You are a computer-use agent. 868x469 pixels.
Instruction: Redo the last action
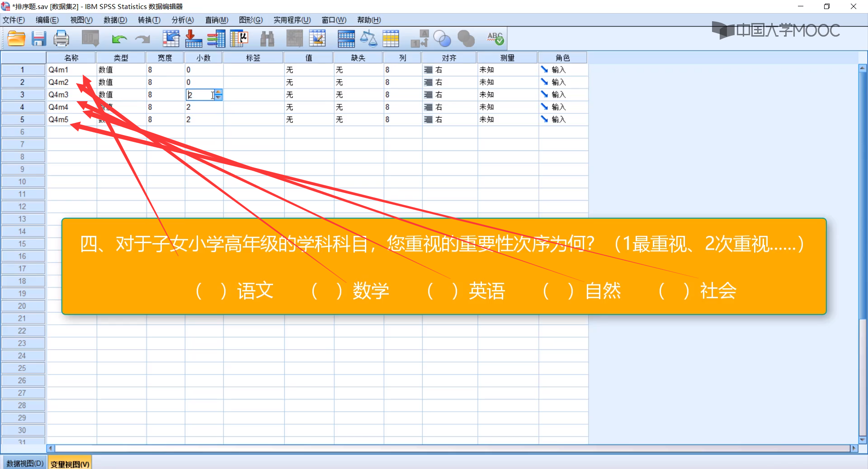pyautogui.click(x=142, y=39)
